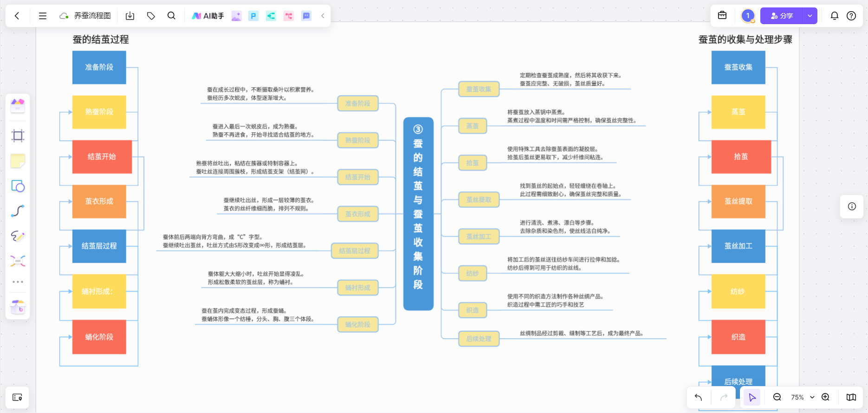The width and height of the screenshot is (868, 413).
Task: Activate the pointer select mode
Action: point(752,397)
